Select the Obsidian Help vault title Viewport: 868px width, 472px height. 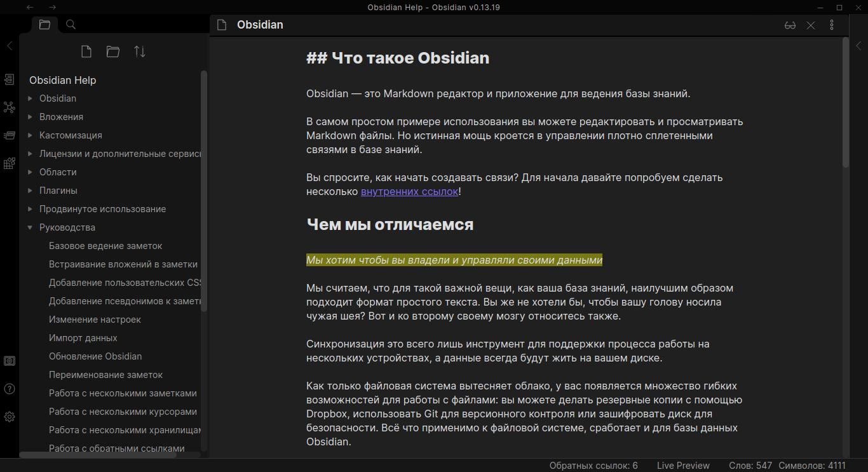63,81
